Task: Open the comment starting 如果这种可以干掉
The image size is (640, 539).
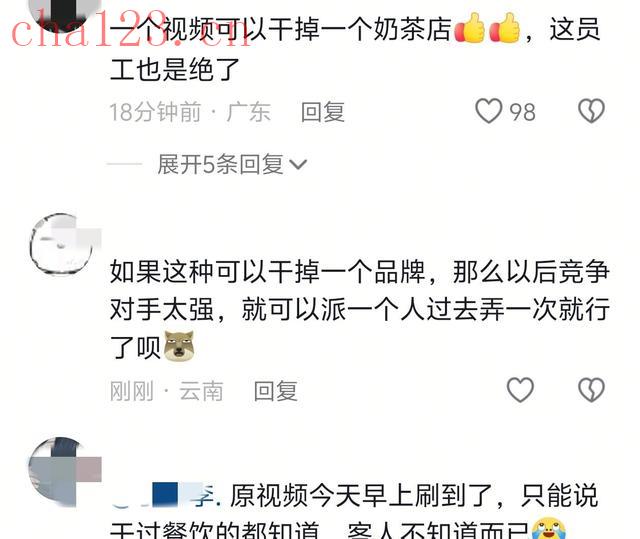Action: coord(359,309)
